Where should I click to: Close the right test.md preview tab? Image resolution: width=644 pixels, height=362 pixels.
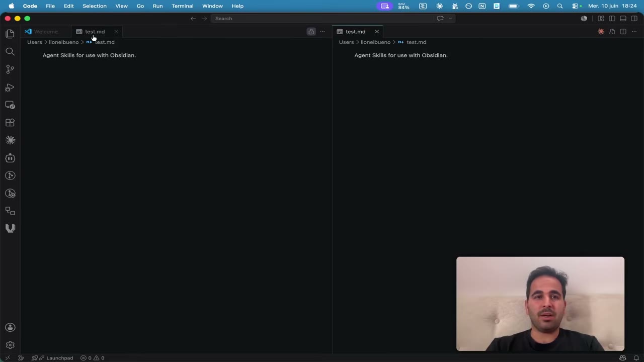(377, 32)
